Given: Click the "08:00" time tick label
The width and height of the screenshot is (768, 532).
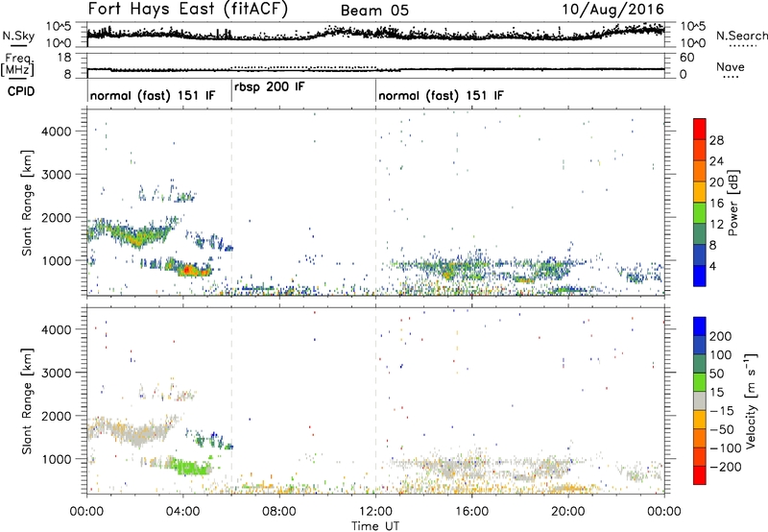Looking at the screenshot, I should pyautogui.click(x=279, y=512).
